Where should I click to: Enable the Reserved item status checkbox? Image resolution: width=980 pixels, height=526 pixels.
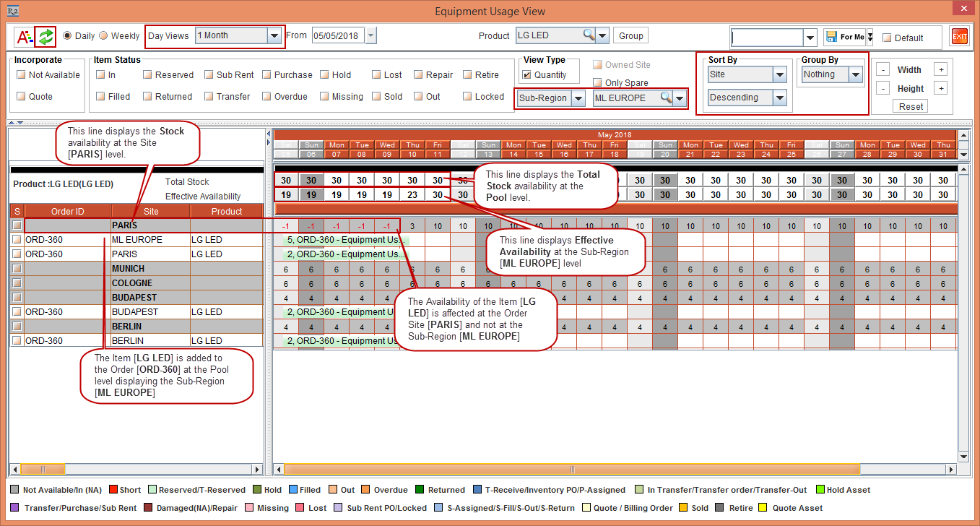147,75
